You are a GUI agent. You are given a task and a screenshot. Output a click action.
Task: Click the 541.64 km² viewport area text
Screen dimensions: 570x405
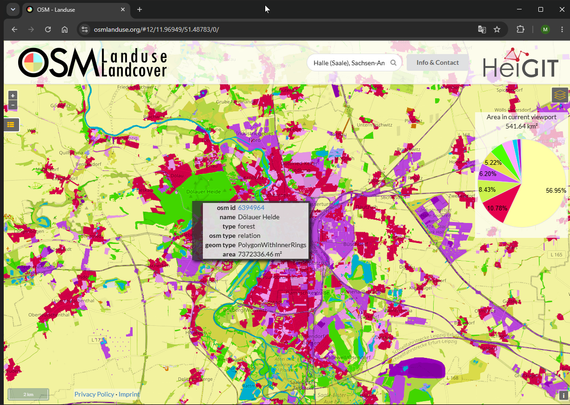click(521, 126)
